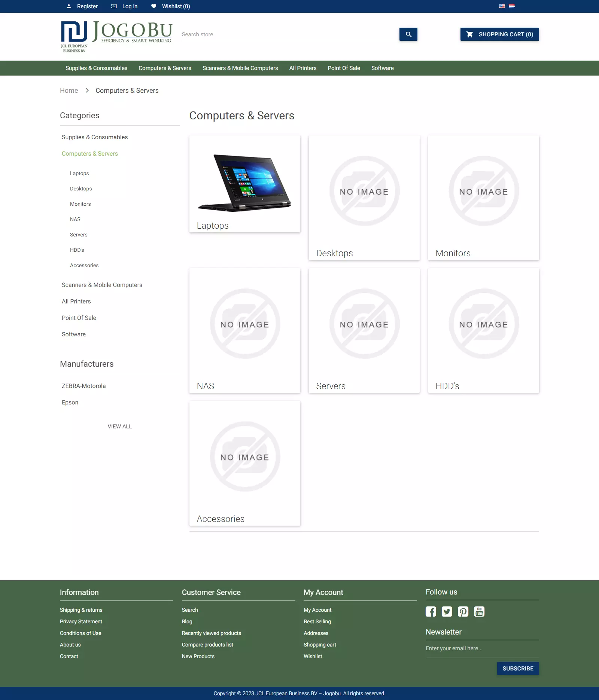Viewport: 599px width, 700px height.
Task: Select Software in the top navigation bar
Action: click(x=382, y=68)
